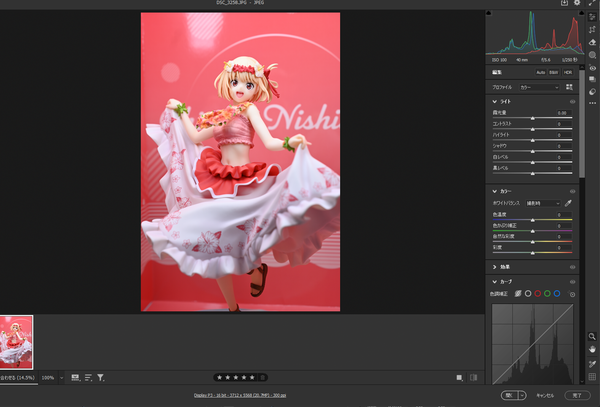Viewport: 600px width, 407px height.
Task: Click the highlights (ハイライト) slider handle
Action: [x=533, y=141]
